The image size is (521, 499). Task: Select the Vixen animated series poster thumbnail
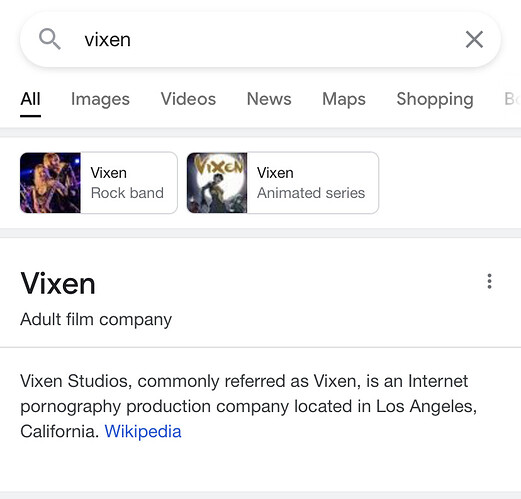pos(217,183)
